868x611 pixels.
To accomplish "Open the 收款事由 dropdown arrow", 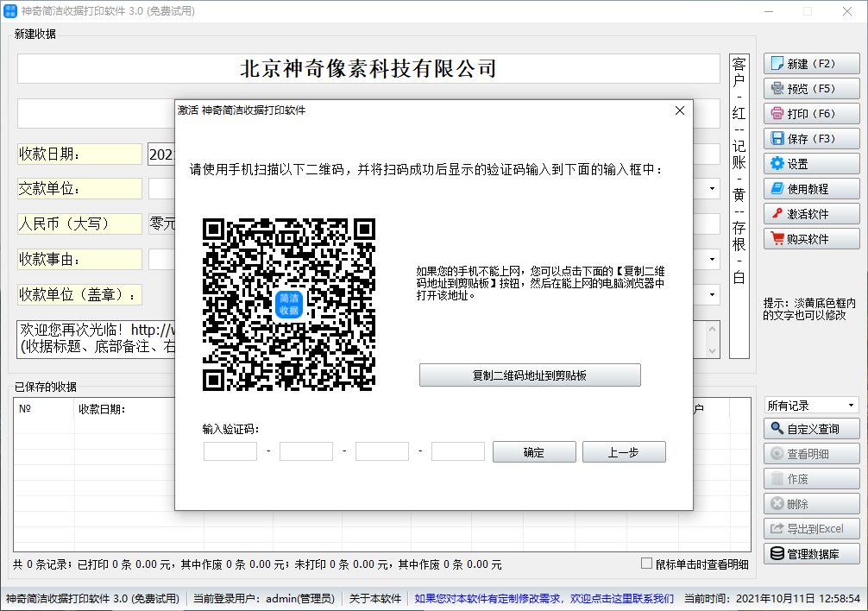I will 713,259.
